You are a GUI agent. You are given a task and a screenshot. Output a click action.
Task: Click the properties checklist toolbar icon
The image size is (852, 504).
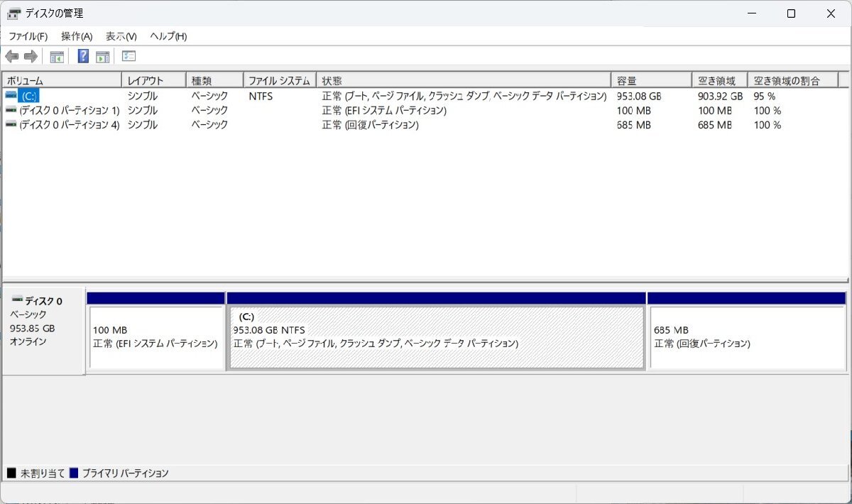(127, 56)
